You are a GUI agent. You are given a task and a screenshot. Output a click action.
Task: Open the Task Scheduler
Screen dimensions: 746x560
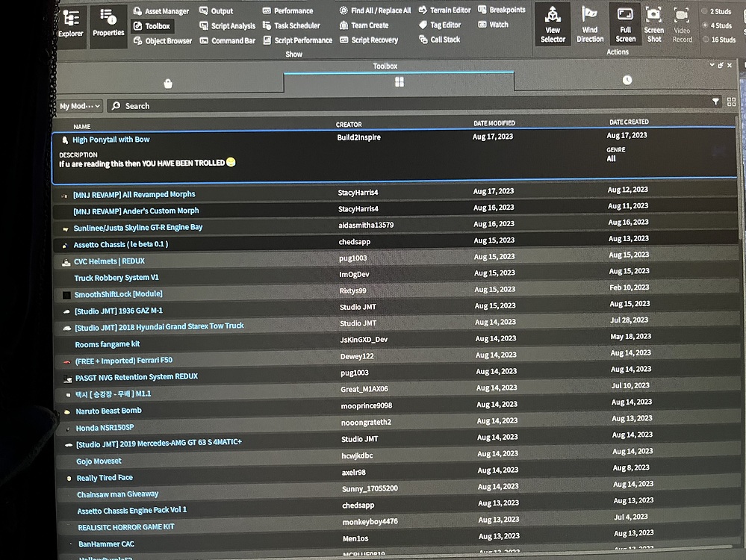(291, 25)
